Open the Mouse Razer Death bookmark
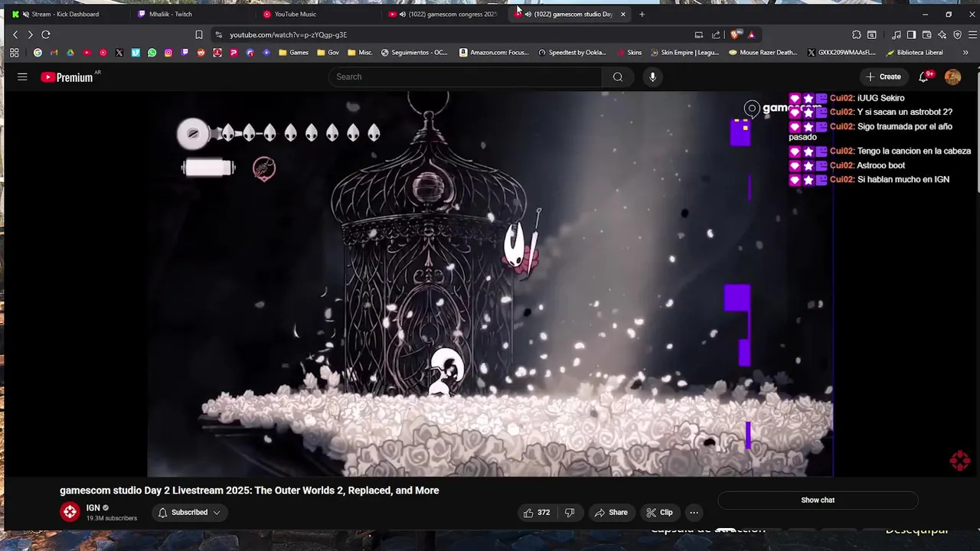 (x=763, y=53)
